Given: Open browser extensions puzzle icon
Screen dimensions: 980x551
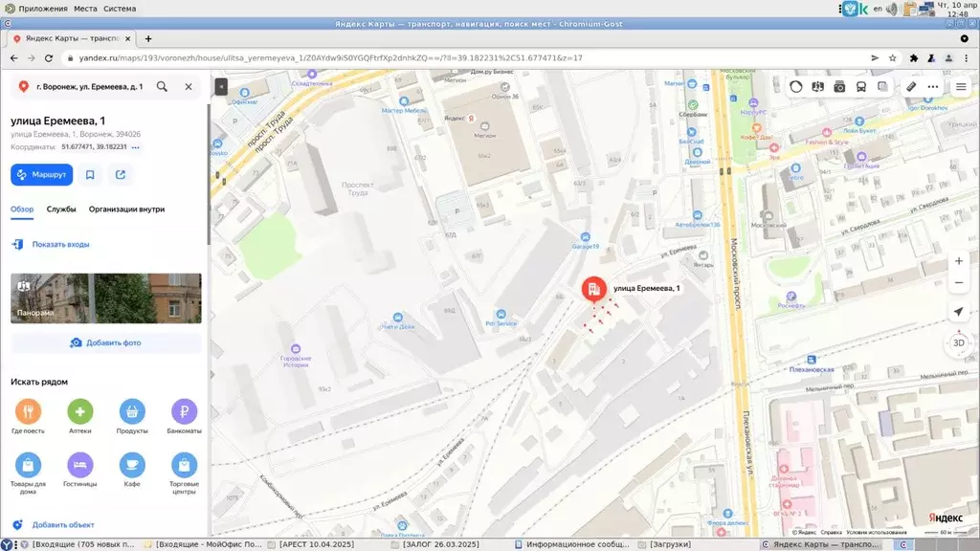Looking at the screenshot, I should 914,58.
